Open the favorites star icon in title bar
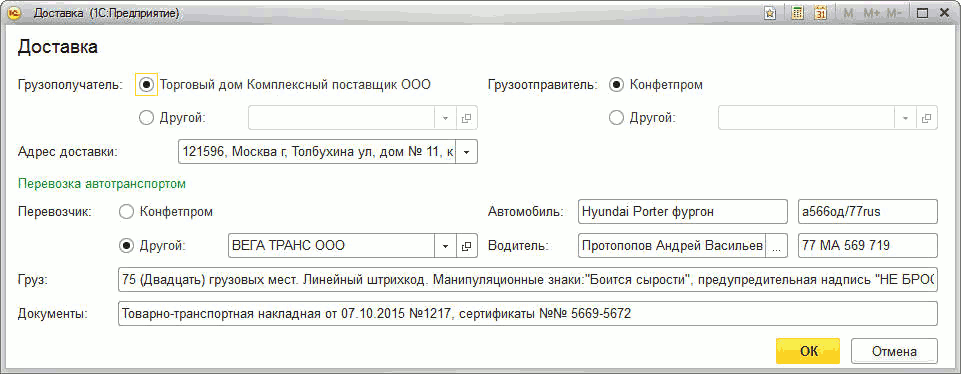The image size is (961, 374). pyautogui.click(x=772, y=13)
